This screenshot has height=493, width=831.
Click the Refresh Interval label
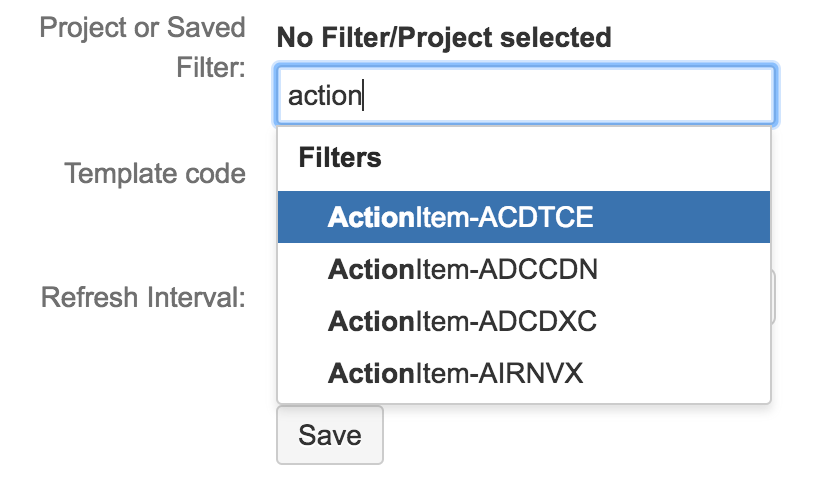click(x=143, y=297)
